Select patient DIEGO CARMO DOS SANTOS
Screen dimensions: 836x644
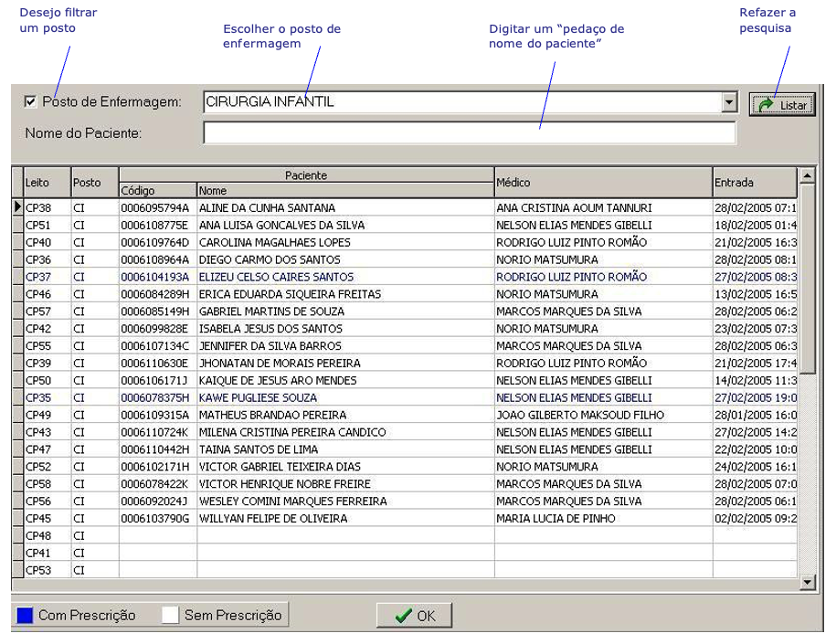270,259
